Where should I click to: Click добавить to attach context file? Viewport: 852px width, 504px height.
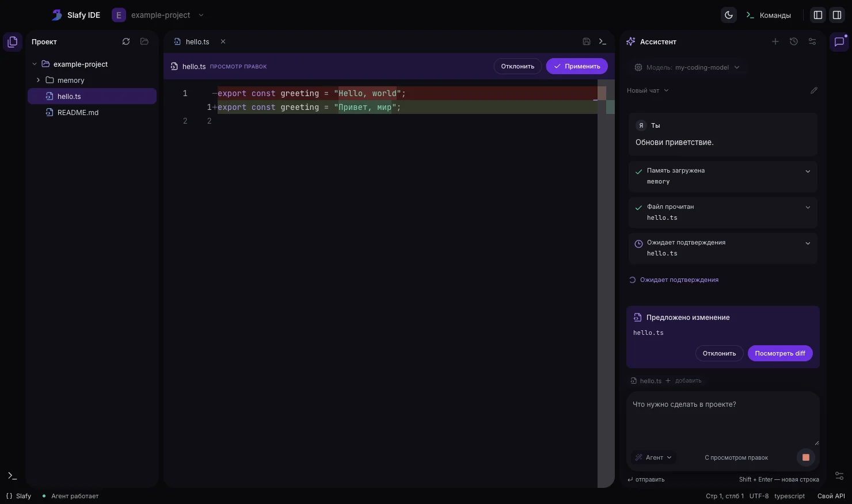pos(684,381)
